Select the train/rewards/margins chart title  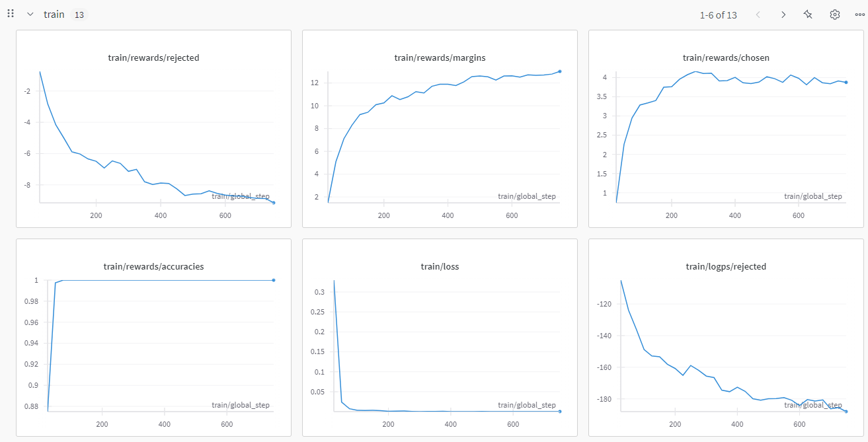(x=440, y=57)
